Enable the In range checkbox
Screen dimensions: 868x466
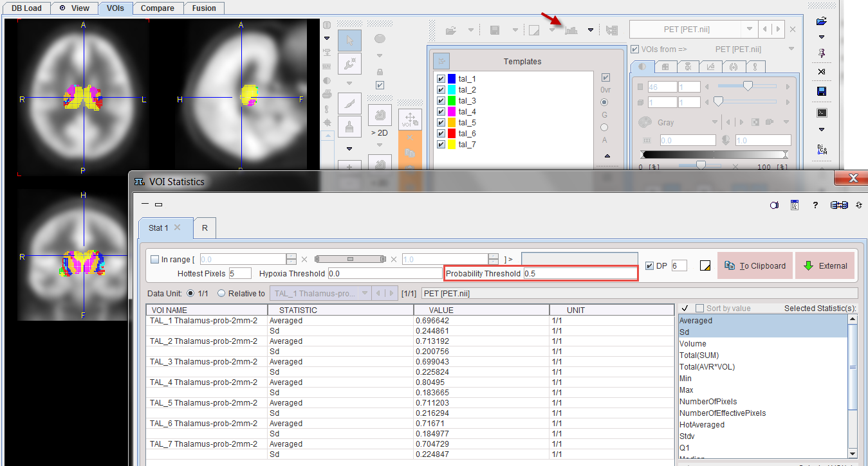[x=154, y=260]
